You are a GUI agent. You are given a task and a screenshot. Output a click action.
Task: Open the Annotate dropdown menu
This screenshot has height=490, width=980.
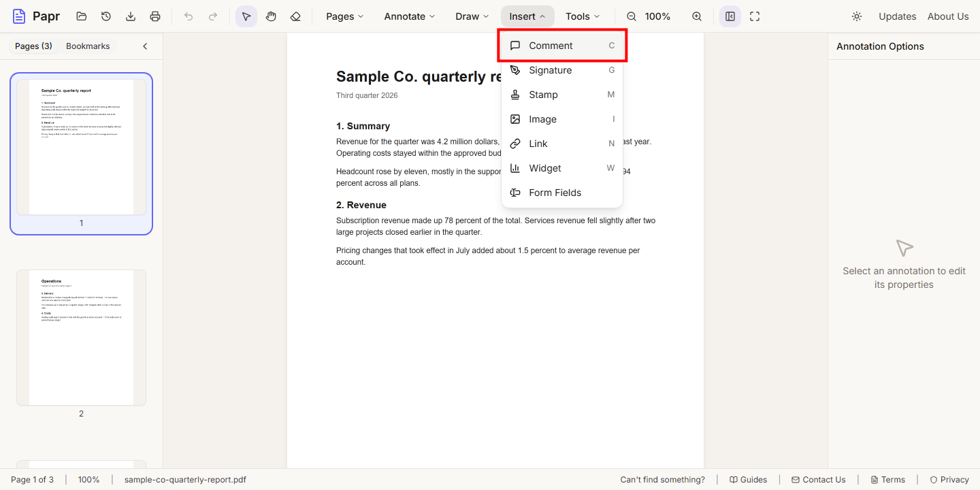(410, 16)
